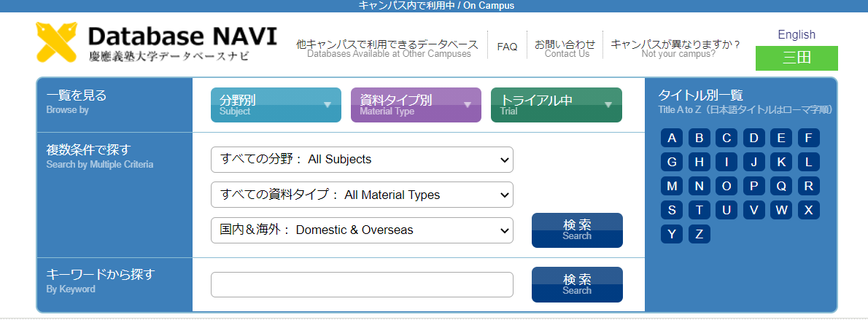868x320 pixels.
Task: Select letter C in title list
Action: (x=726, y=138)
